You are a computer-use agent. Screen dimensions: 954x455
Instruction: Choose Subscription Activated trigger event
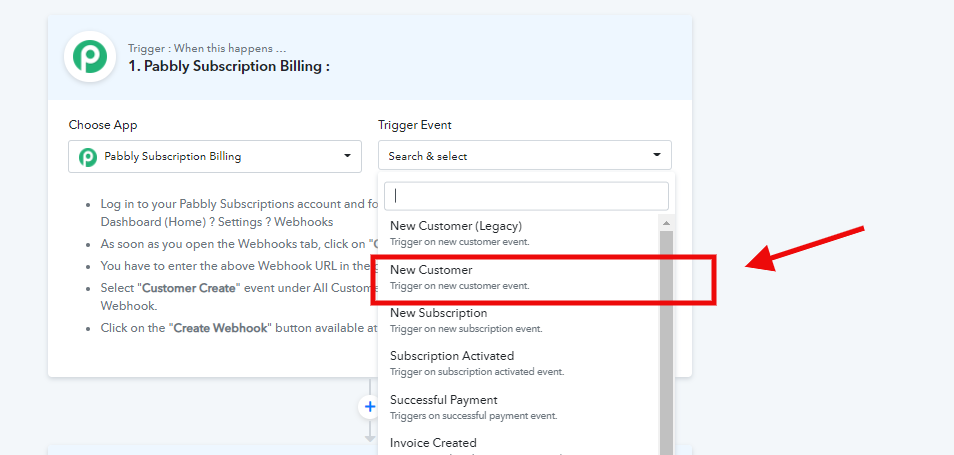point(519,363)
